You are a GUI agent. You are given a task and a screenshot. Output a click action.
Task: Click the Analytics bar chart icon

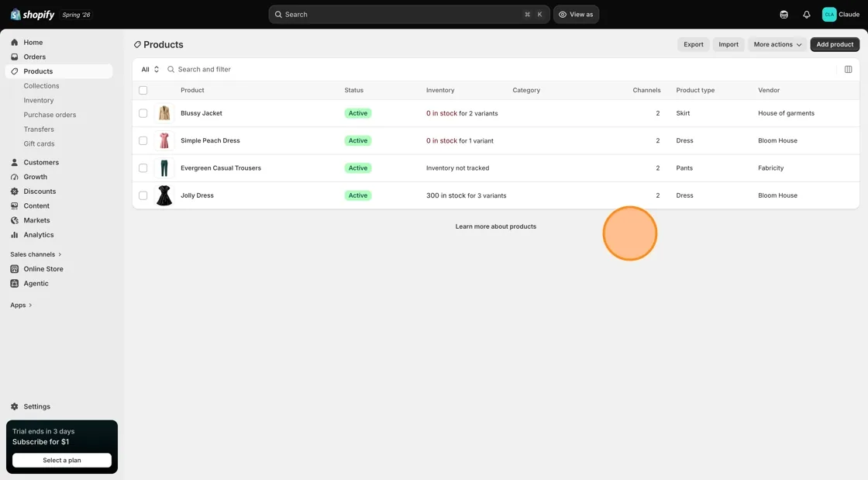15,235
